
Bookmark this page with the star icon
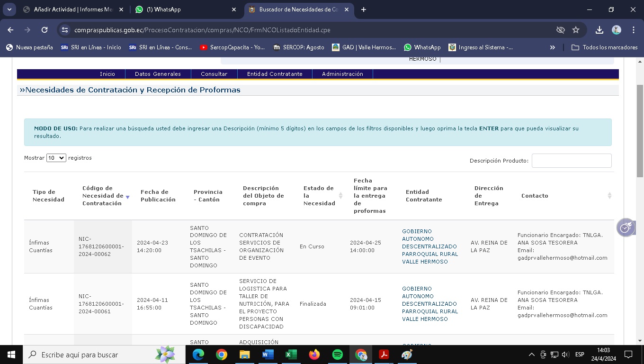[576, 30]
